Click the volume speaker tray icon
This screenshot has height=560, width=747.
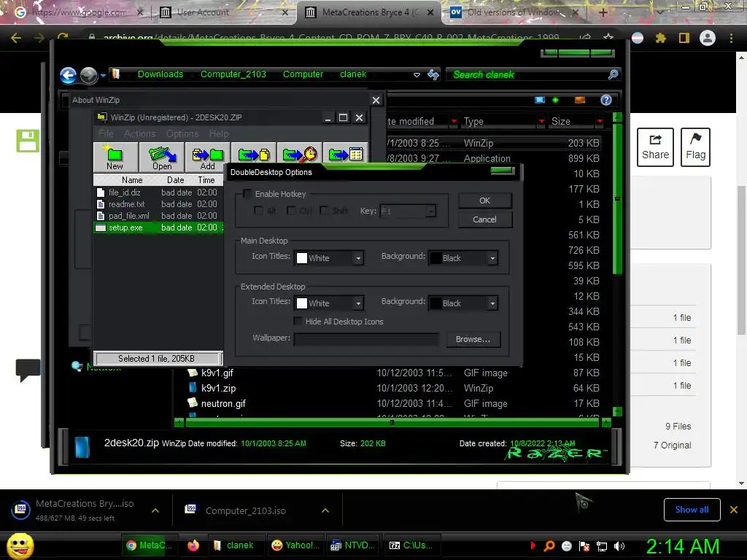pyautogui.click(x=619, y=546)
